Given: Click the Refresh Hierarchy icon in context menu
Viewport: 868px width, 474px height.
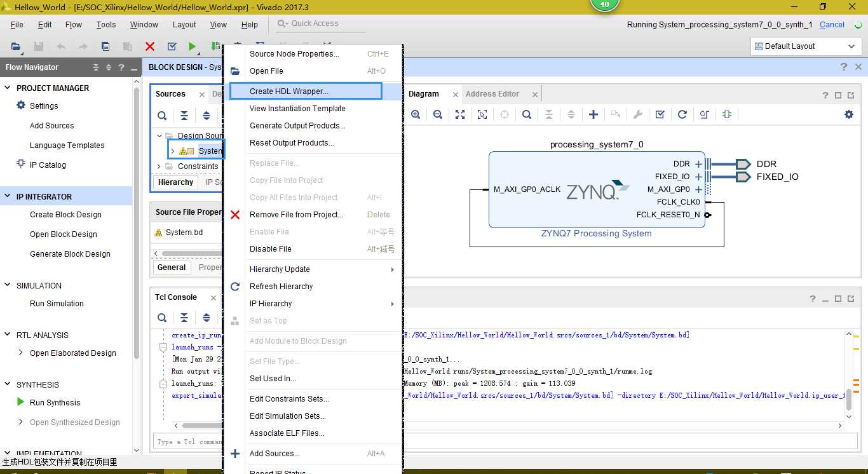Looking at the screenshot, I should (235, 287).
